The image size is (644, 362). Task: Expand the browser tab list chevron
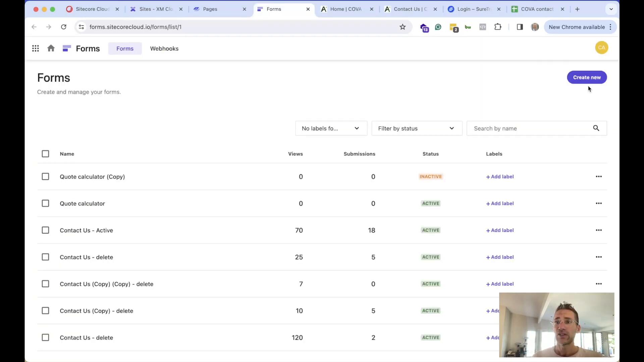611,9
